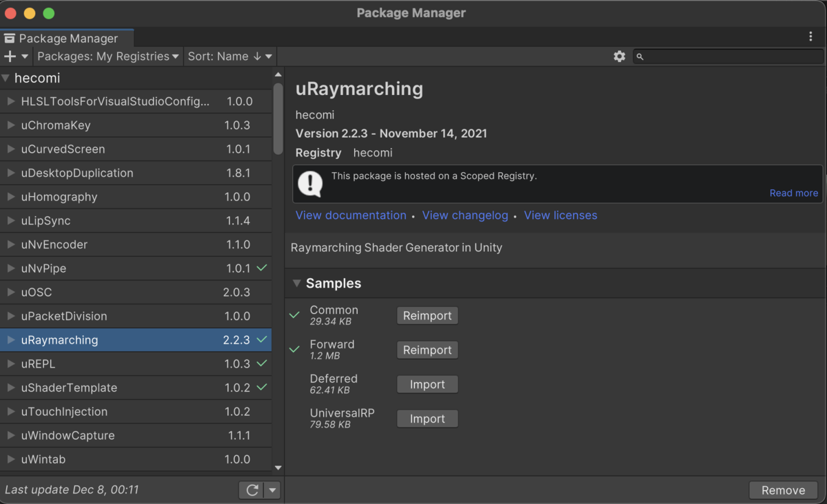Select the uLipSync package
Image resolution: width=827 pixels, height=504 pixels.
tap(136, 220)
